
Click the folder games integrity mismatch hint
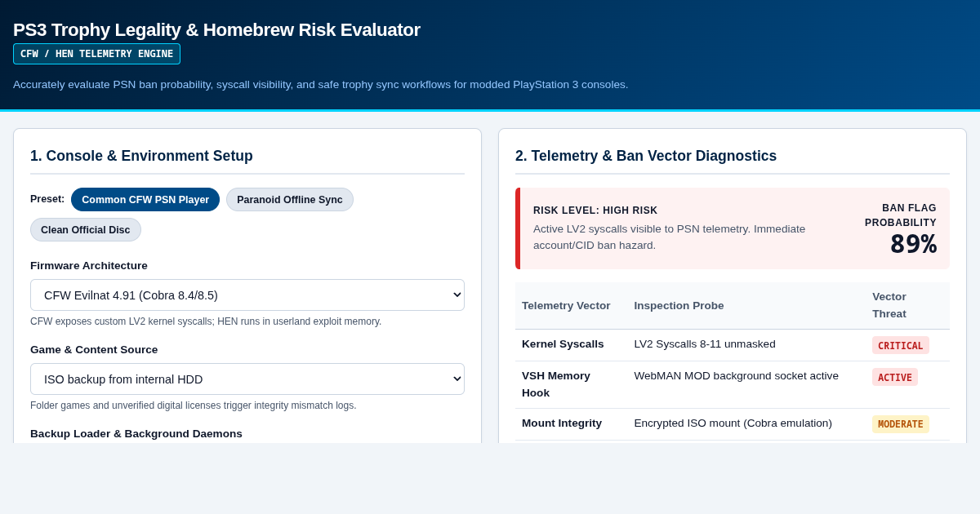tap(194, 405)
